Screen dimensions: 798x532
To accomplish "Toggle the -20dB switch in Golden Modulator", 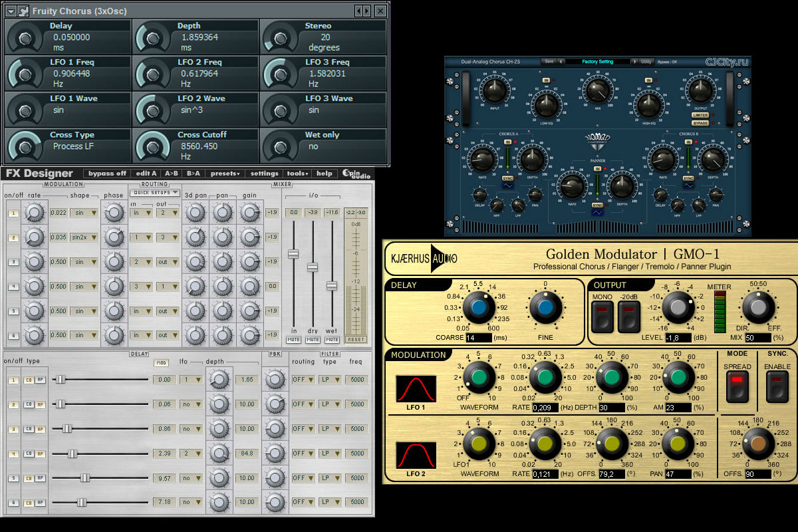I will [628, 315].
